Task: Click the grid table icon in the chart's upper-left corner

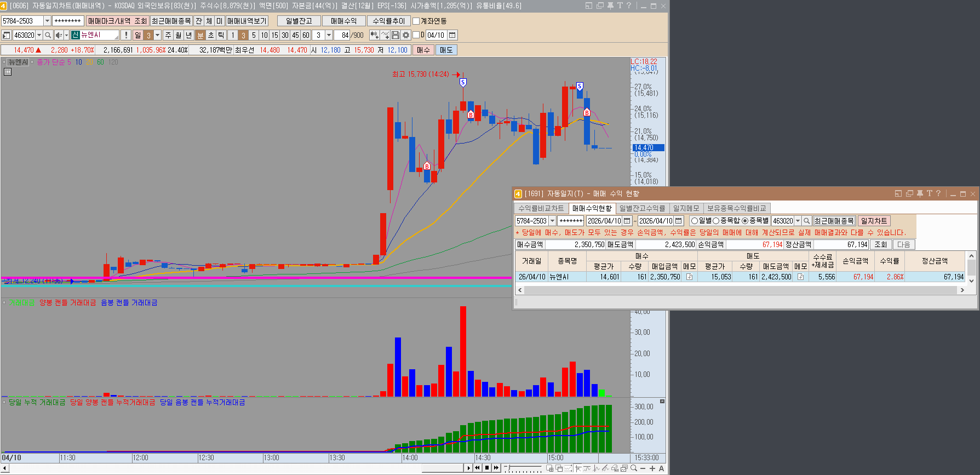Action: 8,72
